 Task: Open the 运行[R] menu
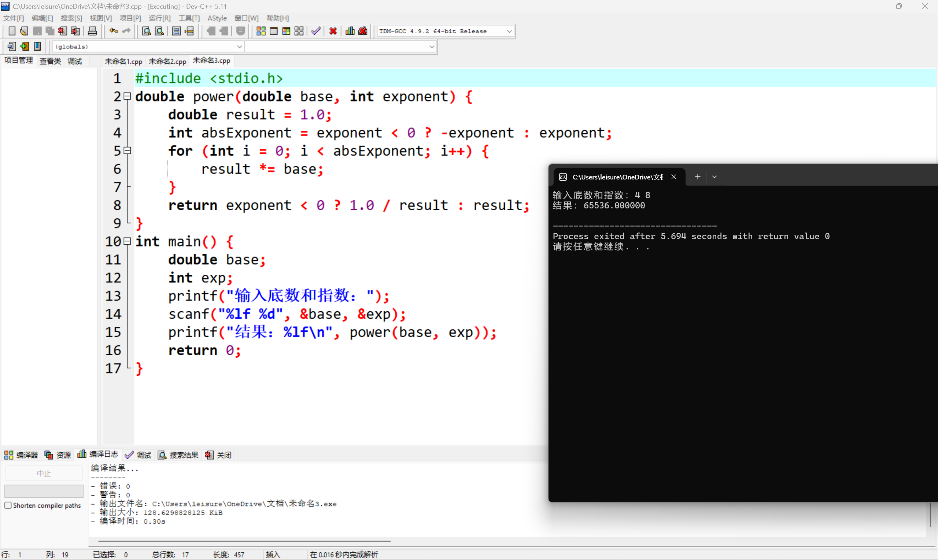pyautogui.click(x=159, y=18)
